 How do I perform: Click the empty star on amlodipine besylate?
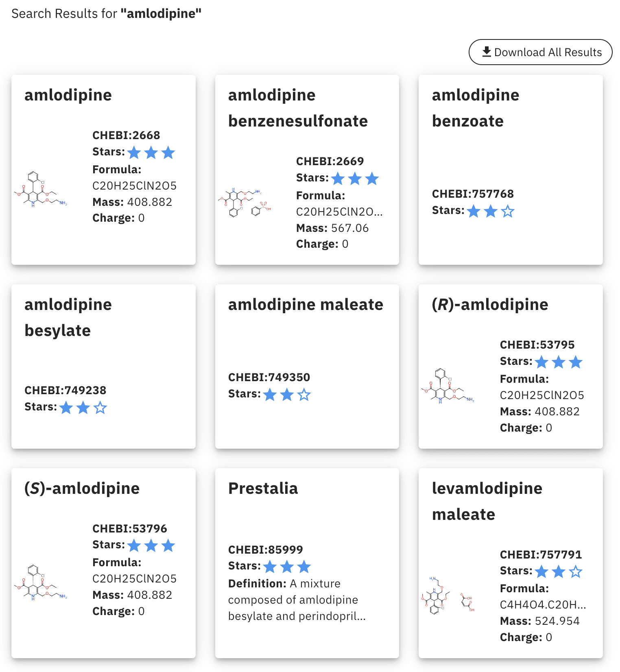(x=100, y=408)
